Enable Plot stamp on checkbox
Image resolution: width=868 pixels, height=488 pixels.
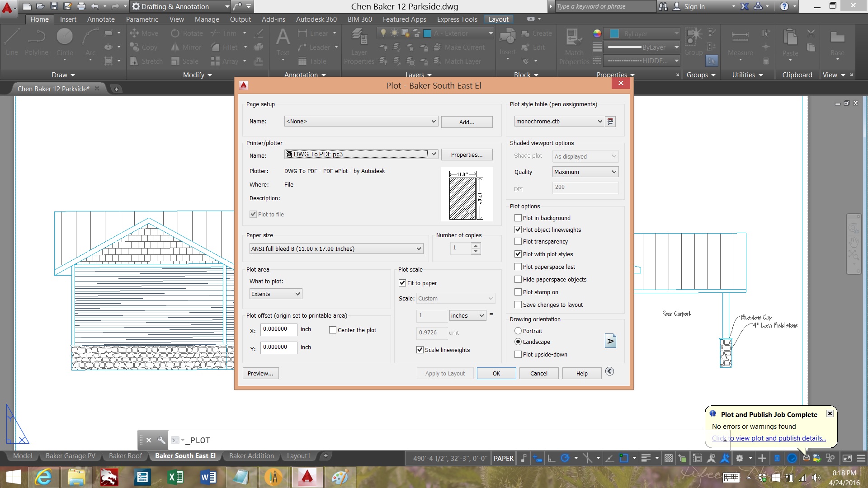(x=518, y=292)
